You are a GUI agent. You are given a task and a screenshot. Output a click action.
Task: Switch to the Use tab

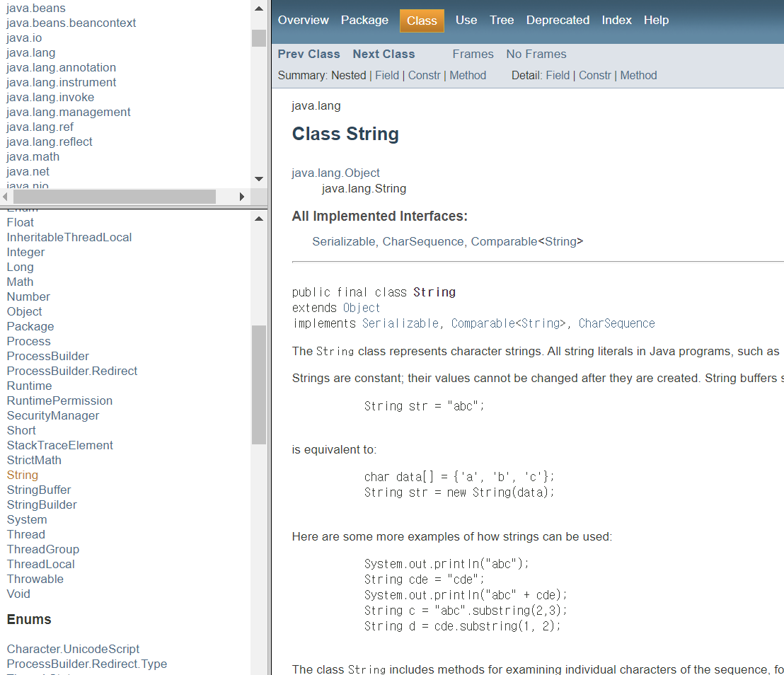(x=466, y=20)
